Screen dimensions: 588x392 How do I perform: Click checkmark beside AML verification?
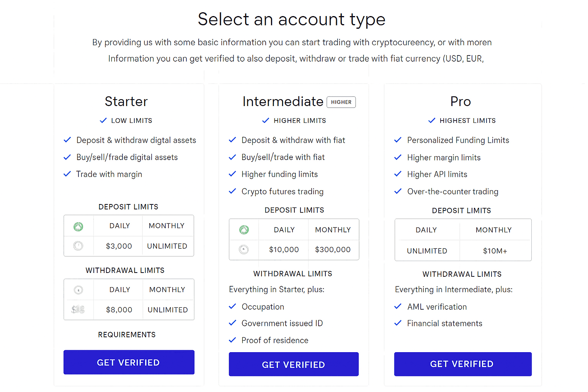tap(398, 307)
